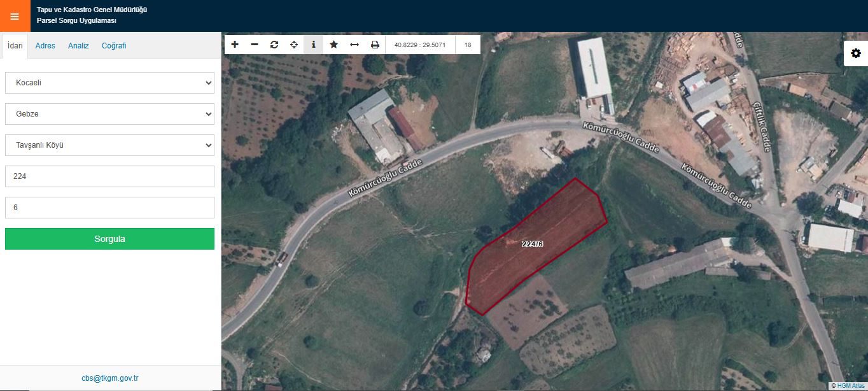Open the cbs@tkgm.gov.tr email link
This screenshot has height=391, width=868.
click(109, 378)
